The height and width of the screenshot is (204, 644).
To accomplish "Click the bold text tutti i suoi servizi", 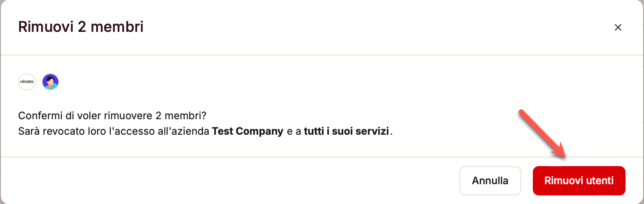I will pyautogui.click(x=347, y=131).
